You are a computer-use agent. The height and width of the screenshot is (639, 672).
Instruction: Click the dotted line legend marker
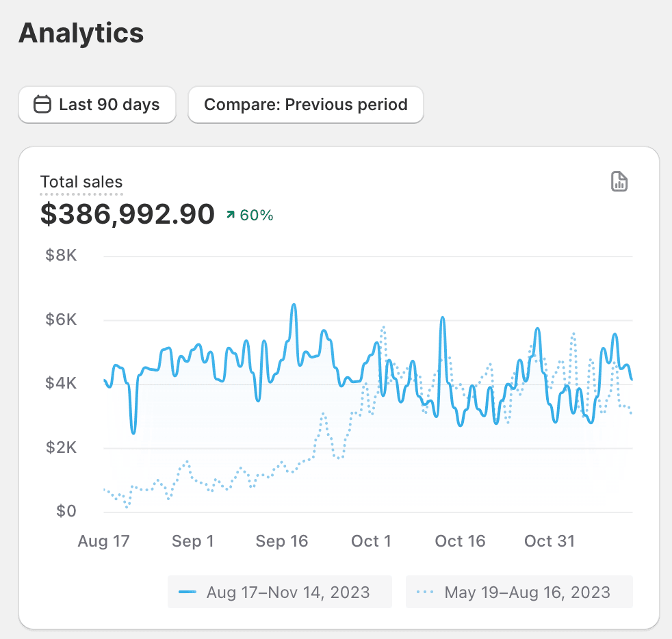(x=425, y=592)
